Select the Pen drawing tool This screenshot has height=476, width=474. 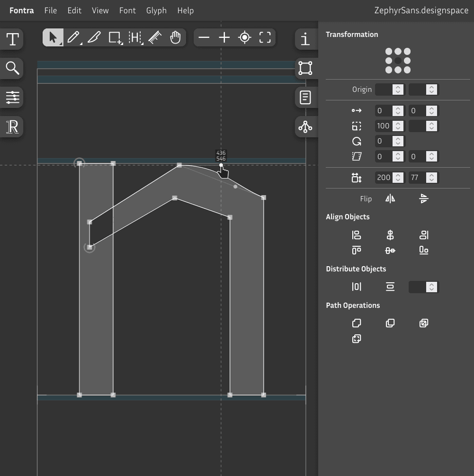(73, 37)
